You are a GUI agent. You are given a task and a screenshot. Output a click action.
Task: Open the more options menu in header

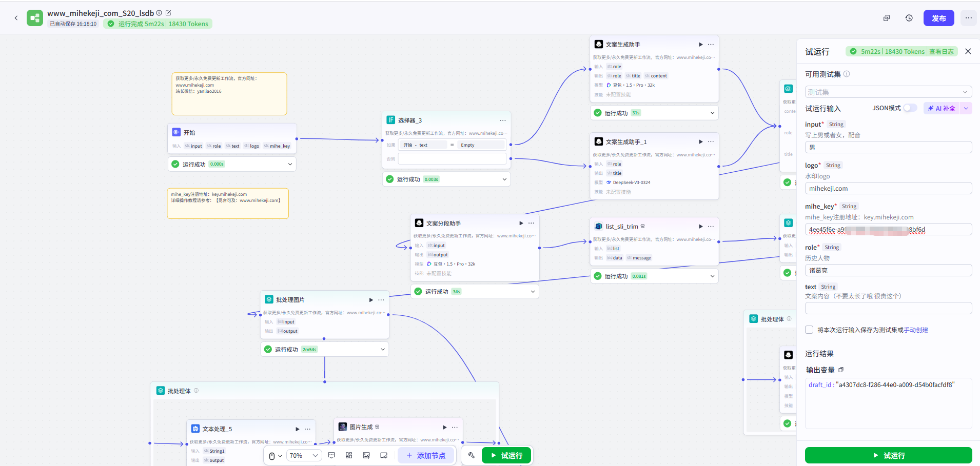tap(968, 18)
